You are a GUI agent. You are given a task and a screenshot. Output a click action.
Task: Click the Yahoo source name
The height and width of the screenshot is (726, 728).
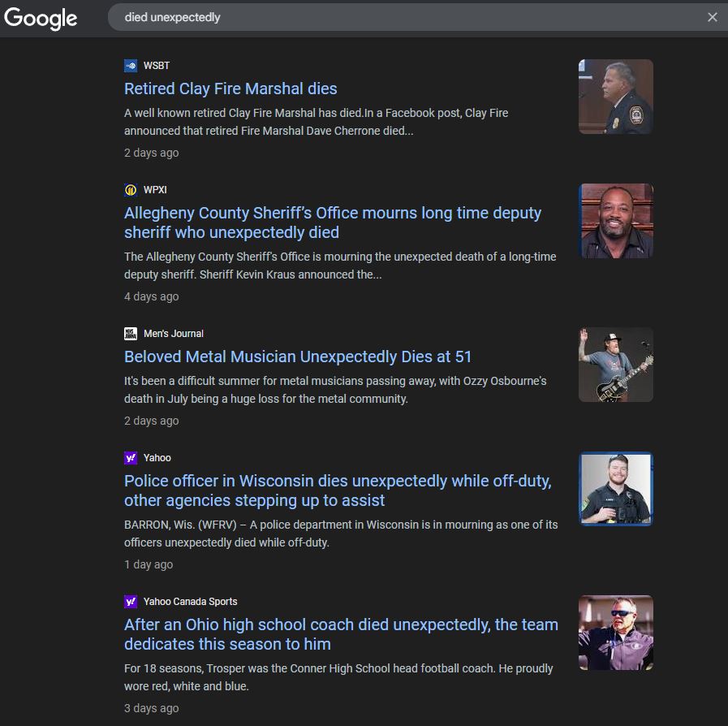(157, 457)
